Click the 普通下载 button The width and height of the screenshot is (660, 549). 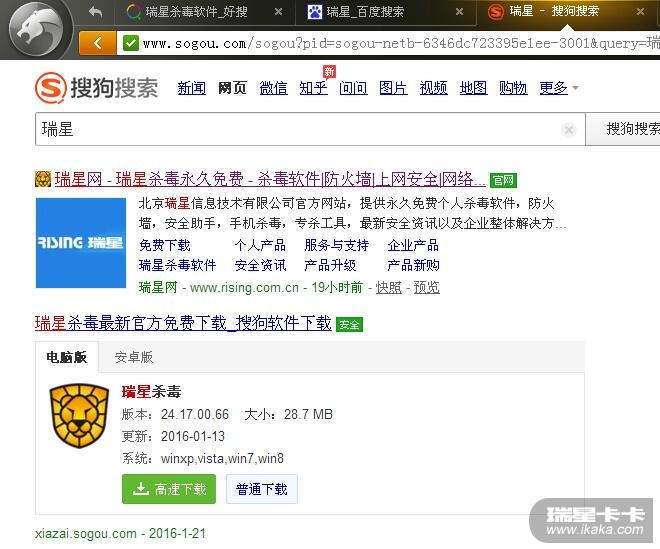click(x=262, y=489)
